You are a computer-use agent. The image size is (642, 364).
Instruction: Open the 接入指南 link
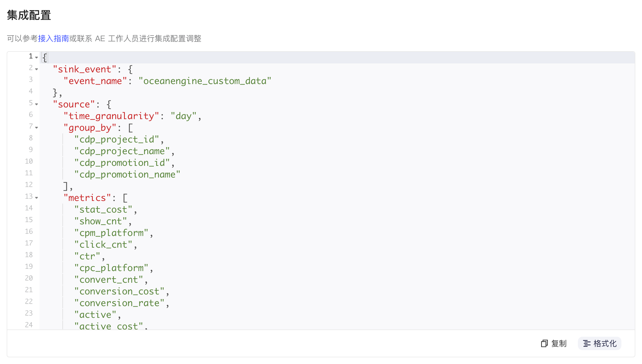click(x=53, y=38)
